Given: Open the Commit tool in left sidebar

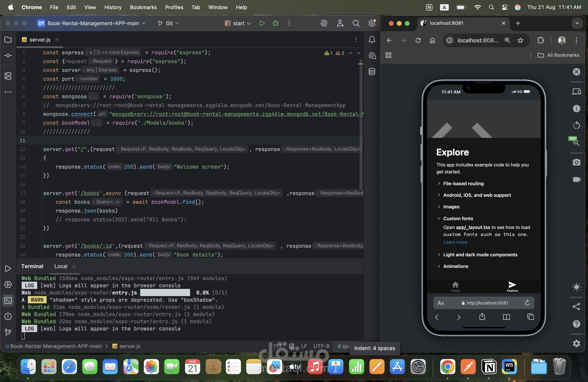Looking at the screenshot, I should click(8, 56).
